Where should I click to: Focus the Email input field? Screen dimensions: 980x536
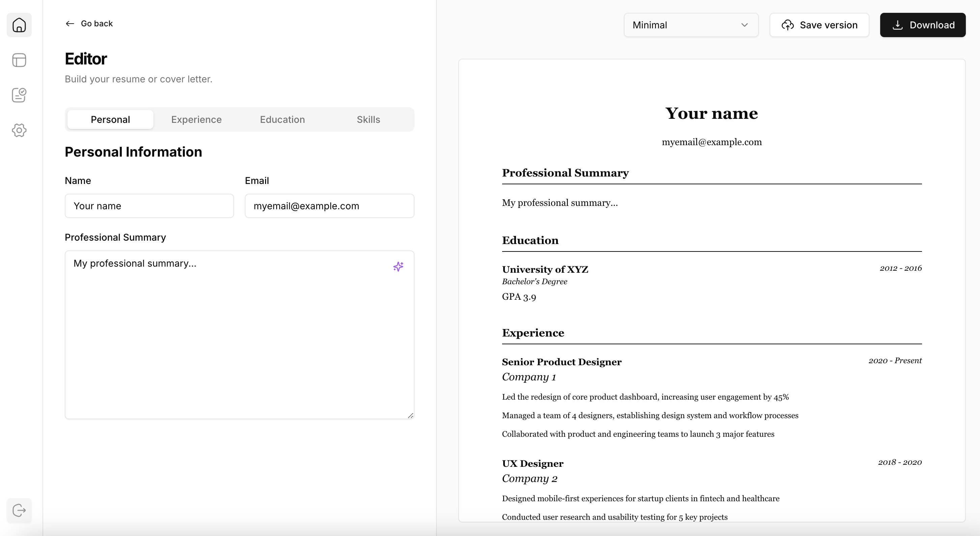(329, 206)
